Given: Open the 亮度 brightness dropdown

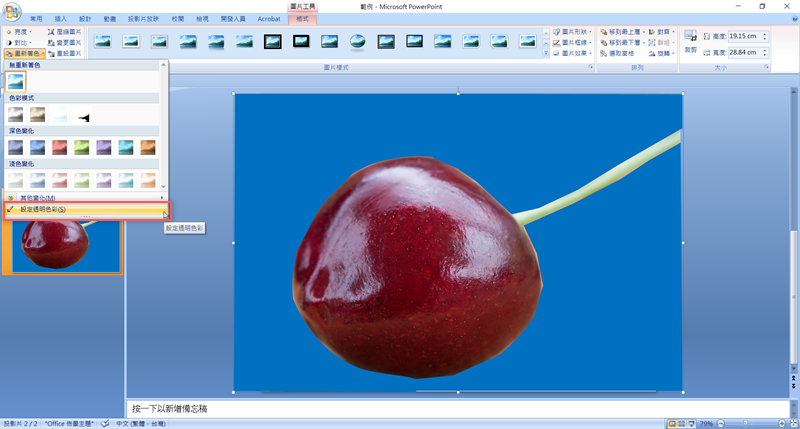Looking at the screenshot, I should [20, 32].
